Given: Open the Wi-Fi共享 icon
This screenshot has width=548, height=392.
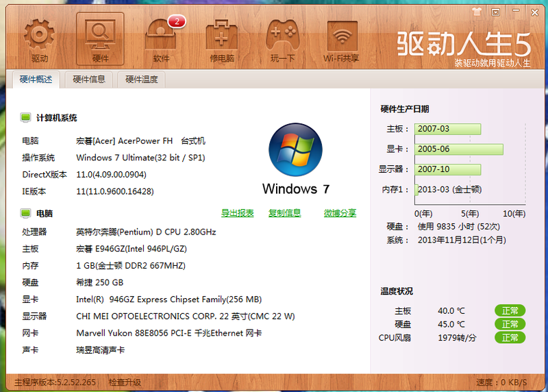Looking at the screenshot, I should click(x=341, y=40).
